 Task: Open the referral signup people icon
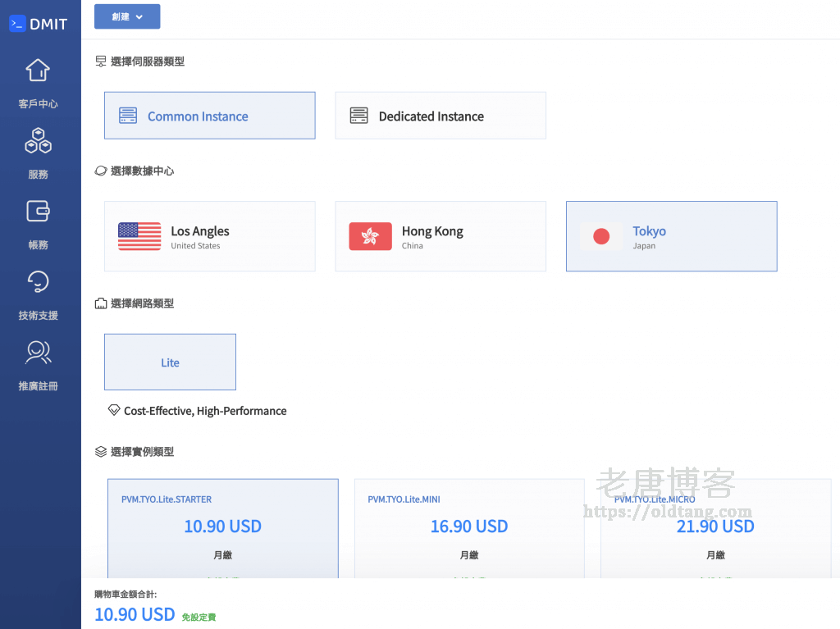(x=38, y=353)
